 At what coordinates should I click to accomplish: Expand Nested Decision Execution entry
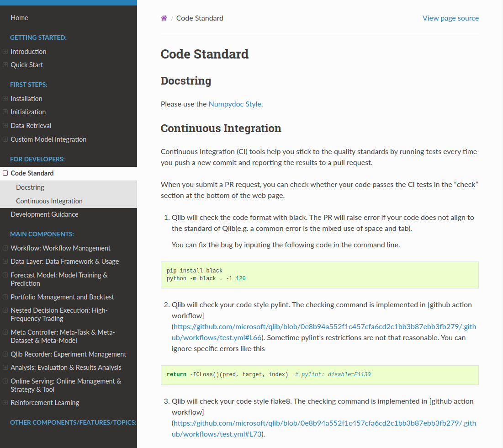(x=5, y=310)
